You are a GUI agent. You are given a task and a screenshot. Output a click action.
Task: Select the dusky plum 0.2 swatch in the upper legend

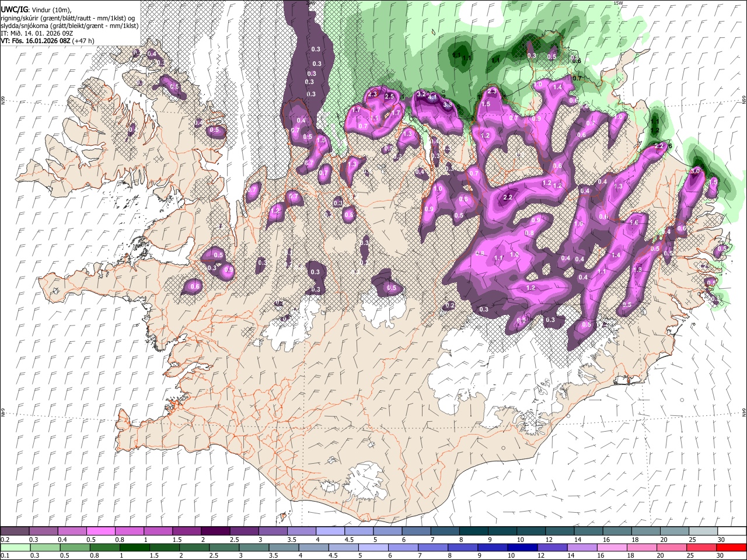[15, 531]
